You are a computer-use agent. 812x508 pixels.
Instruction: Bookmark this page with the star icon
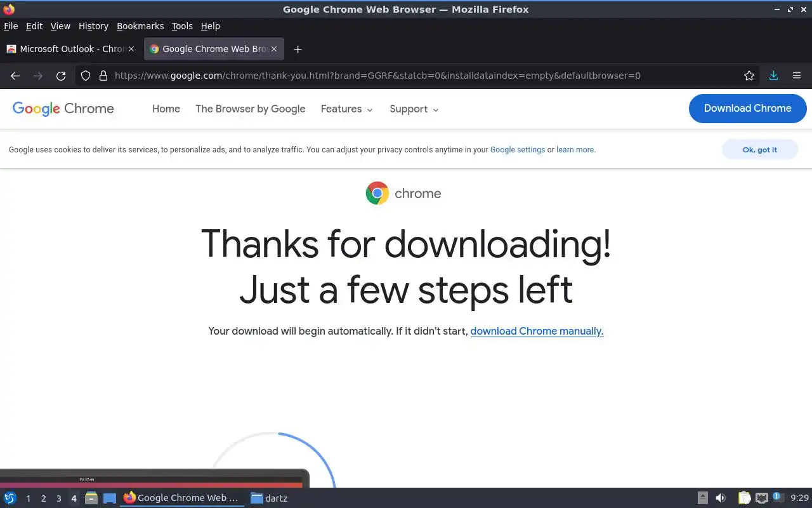[749, 76]
